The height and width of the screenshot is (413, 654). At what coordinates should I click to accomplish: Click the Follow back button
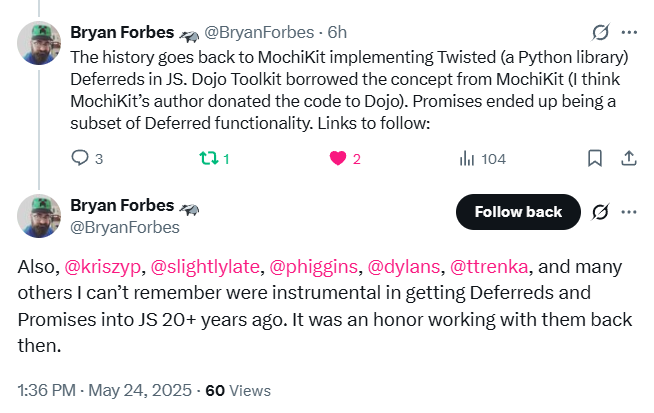click(x=518, y=212)
